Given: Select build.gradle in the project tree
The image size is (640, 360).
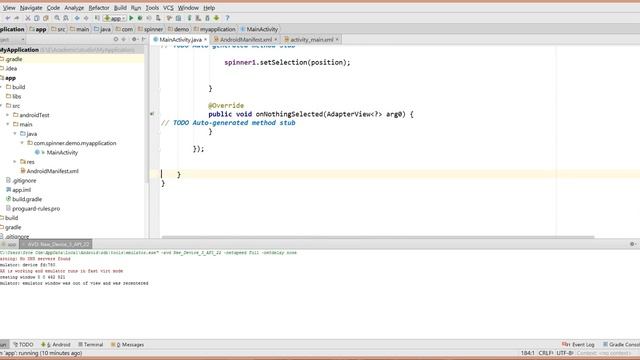Looking at the screenshot, I should click(27, 199).
